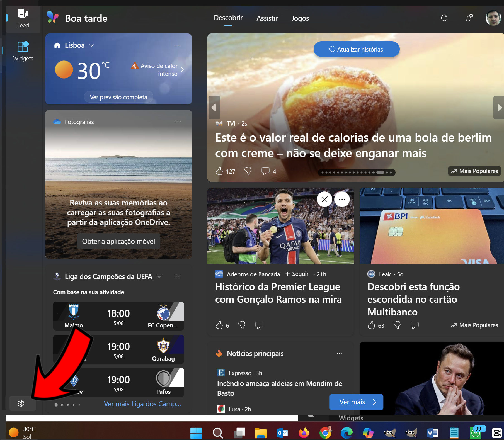504x440 pixels.
Task: Refresh the feed with the reload icon
Action: pyautogui.click(x=444, y=18)
